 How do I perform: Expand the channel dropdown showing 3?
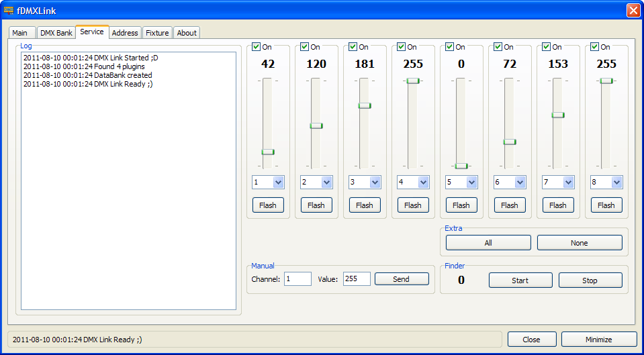pyautogui.click(x=375, y=183)
